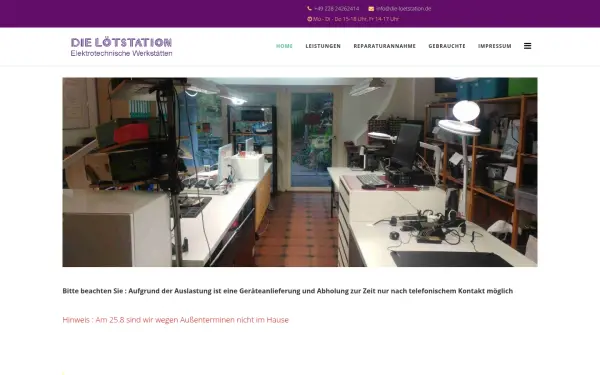Viewport: 600px width, 375px height.
Task: Call phone number +49 228 24262414
Action: click(336, 8)
